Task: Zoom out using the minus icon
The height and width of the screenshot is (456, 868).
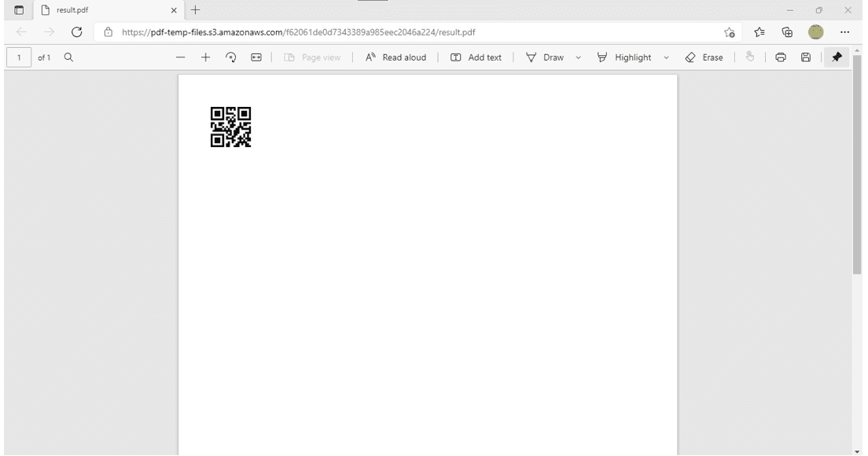Action: (180, 57)
